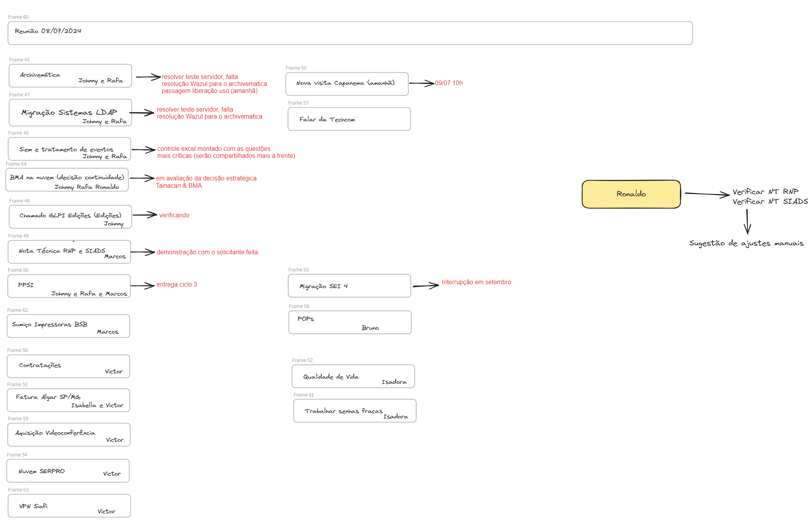
Task: Select 'Sumiço Impressoras BSB' text
Action: click(x=50, y=324)
